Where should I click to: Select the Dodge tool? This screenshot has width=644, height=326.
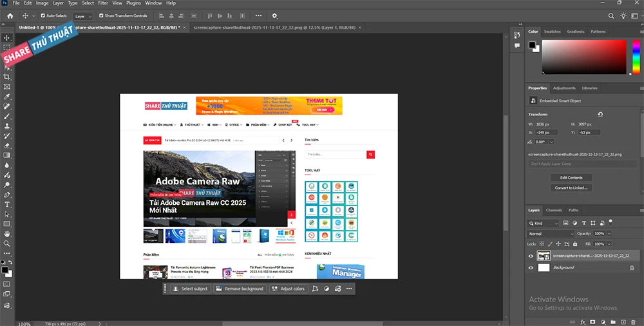point(6,185)
